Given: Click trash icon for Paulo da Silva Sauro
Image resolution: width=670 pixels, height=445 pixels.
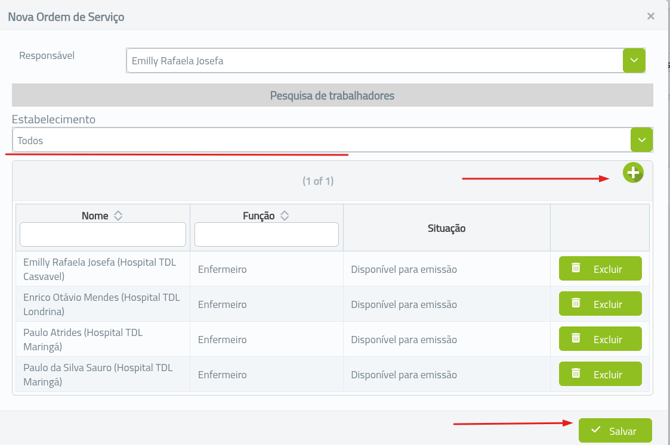Looking at the screenshot, I should (x=576, y=374).
